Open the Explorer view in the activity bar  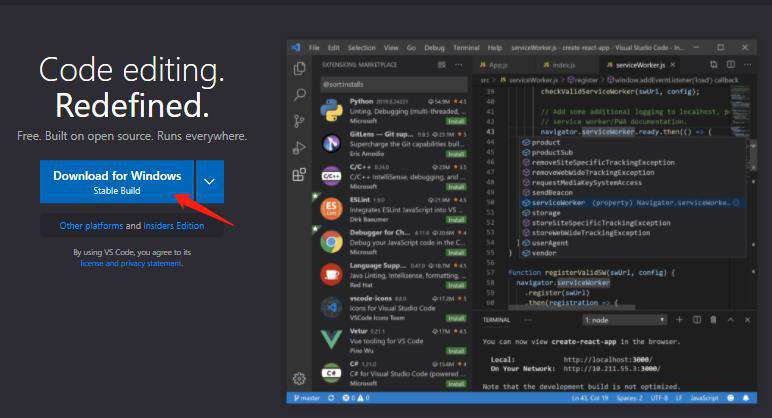pyautogui.click(x=299, y=68)
